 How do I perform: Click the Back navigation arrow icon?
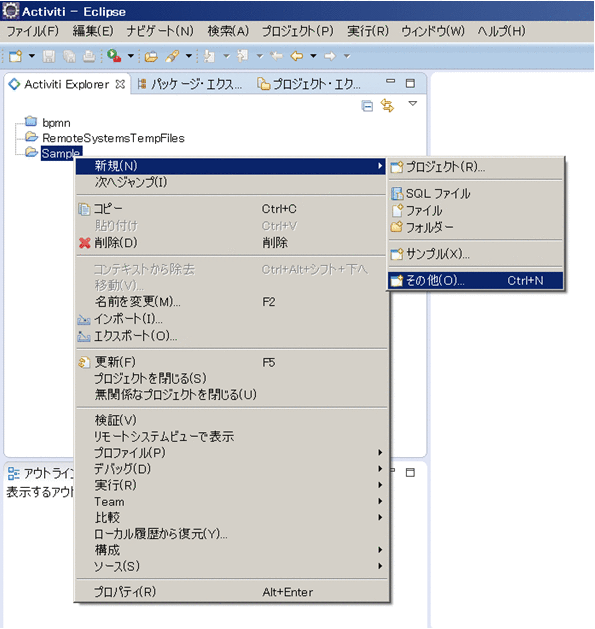pos(296,56)
